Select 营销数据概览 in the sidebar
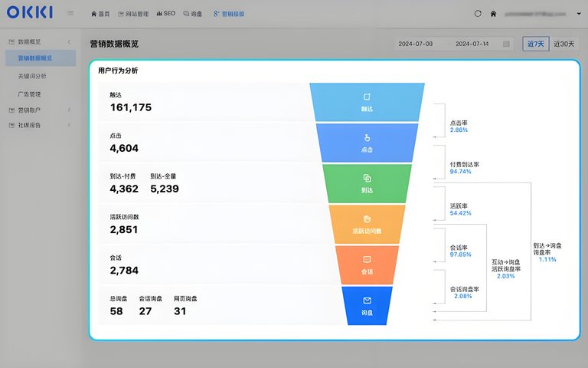 pos(41,58)
